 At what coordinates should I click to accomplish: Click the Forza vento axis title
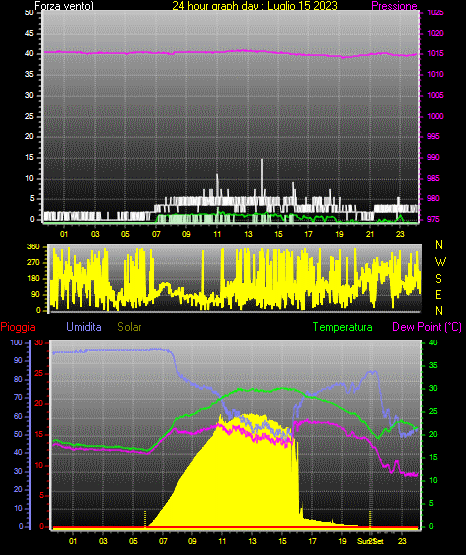click(x=64, y=6)
